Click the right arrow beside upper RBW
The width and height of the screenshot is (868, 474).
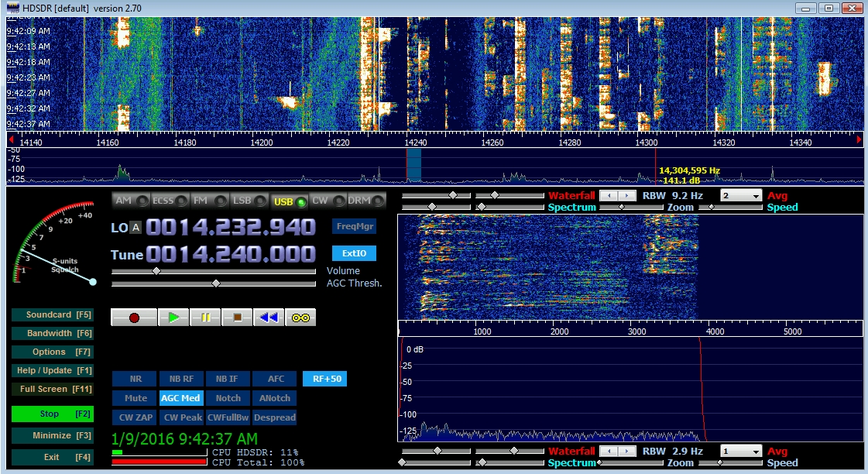pos(627,196)
